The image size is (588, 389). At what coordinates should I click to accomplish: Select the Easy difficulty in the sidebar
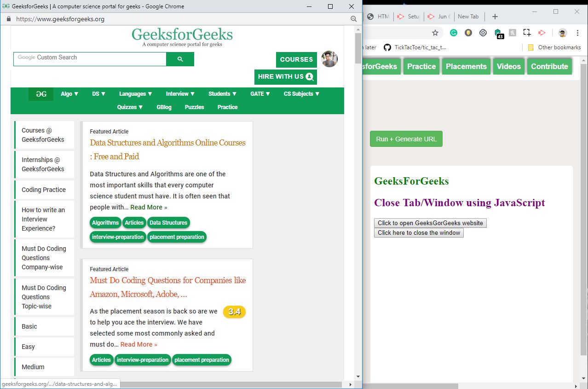44,347
